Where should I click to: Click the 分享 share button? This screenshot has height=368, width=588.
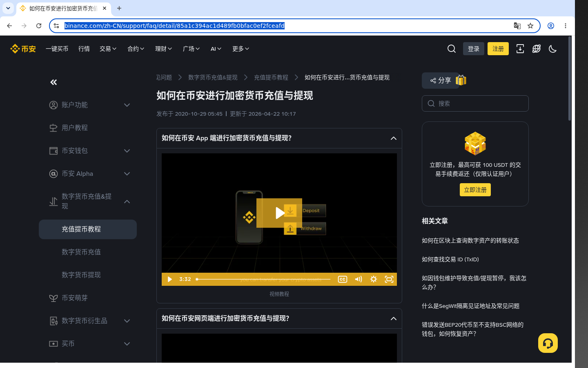tap(441, 81)
